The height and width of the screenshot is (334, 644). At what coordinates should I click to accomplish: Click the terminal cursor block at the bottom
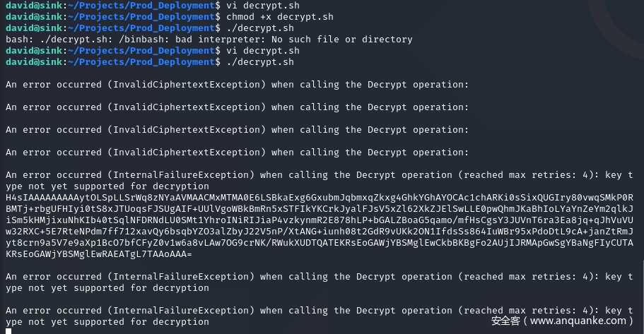point(8,331)
